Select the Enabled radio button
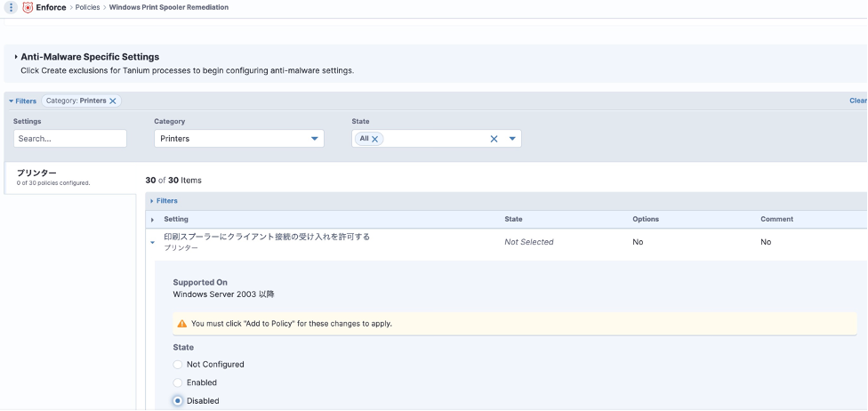Viewport: 868px width, 411px height. coord(178,383)
